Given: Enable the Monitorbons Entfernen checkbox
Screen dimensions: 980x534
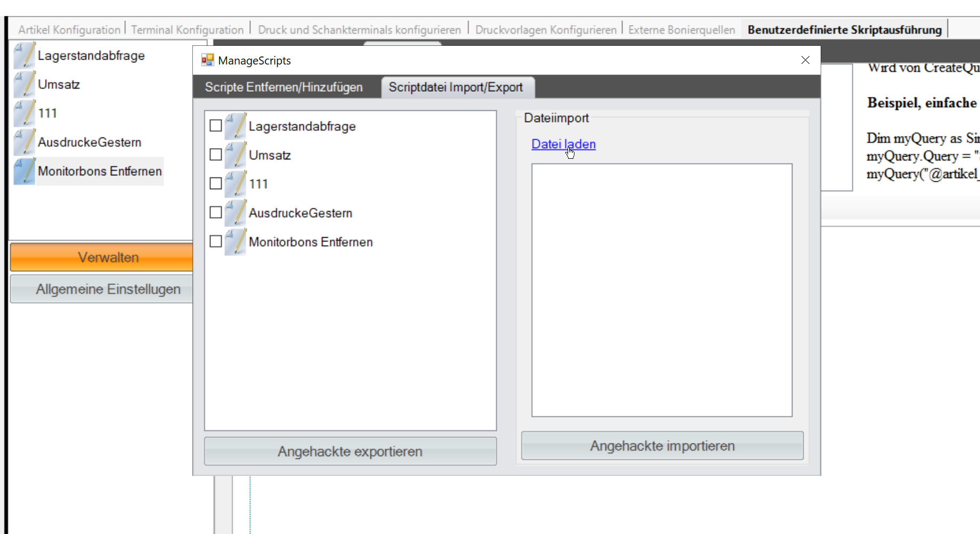Looking at the screenshot, I should click(x=216, y=241).
